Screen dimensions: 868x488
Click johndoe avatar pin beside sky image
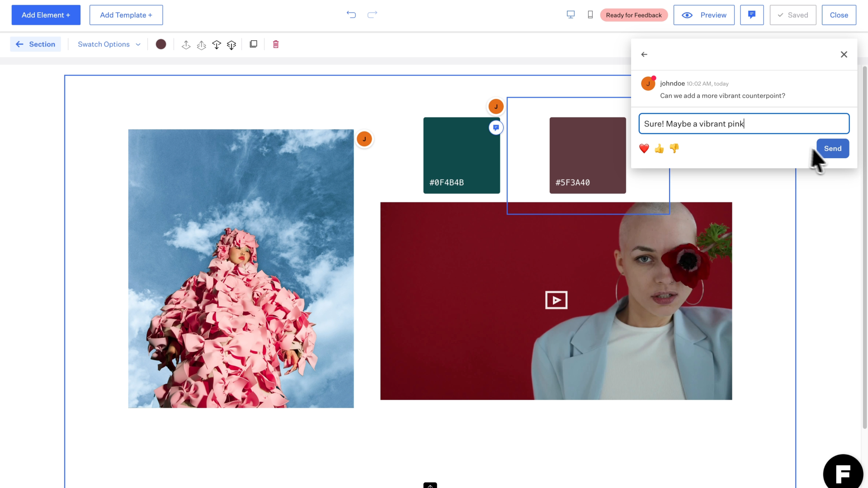coord(364,139)
